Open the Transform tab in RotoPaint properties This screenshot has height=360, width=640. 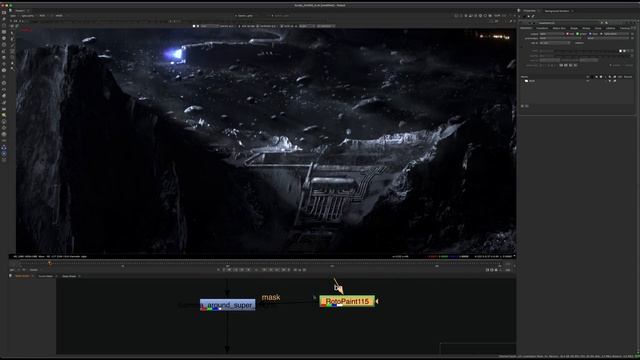(x=542, y=28)
